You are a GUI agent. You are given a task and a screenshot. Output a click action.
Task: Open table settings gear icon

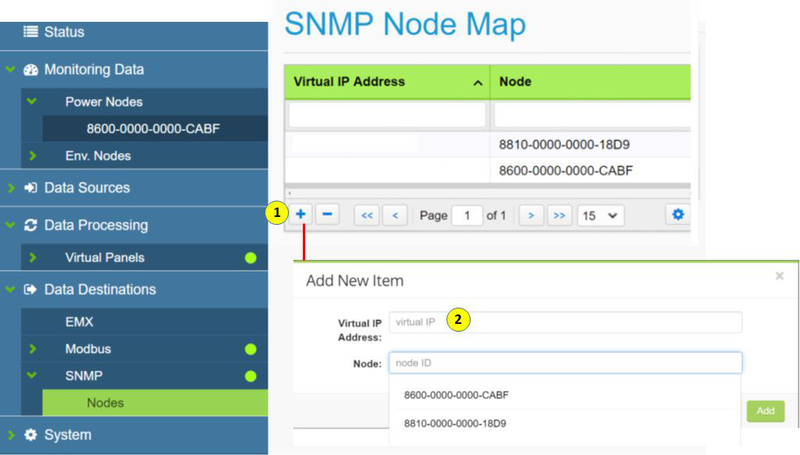click(x=678, y=214)
